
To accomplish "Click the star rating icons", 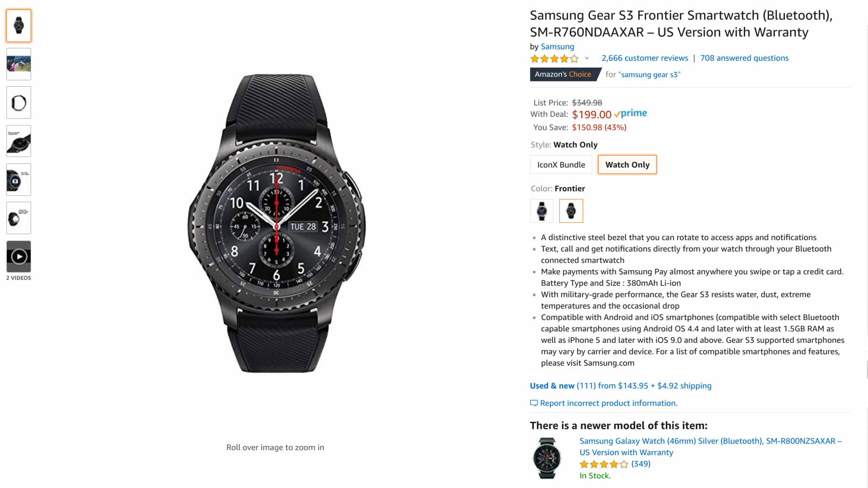I will click(554, 58).
